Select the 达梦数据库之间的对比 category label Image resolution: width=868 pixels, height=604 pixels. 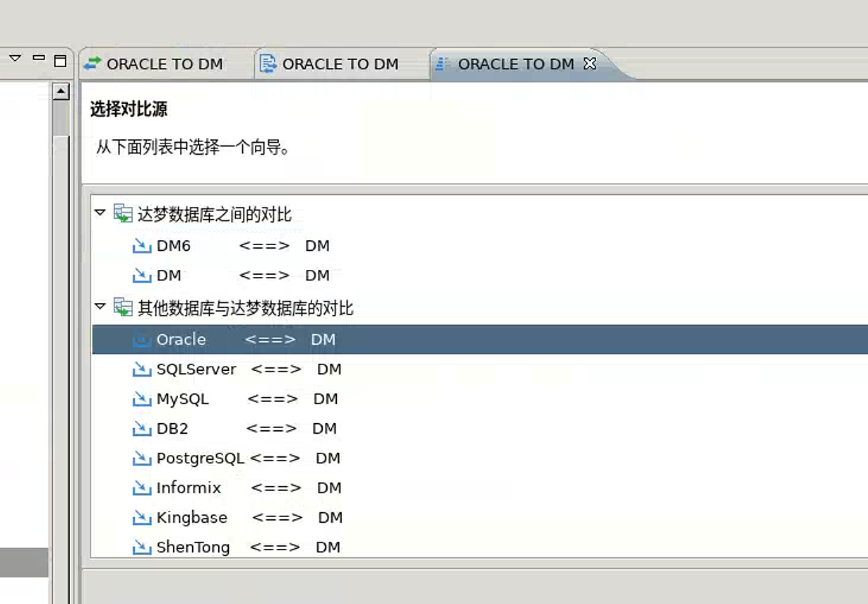215,215
